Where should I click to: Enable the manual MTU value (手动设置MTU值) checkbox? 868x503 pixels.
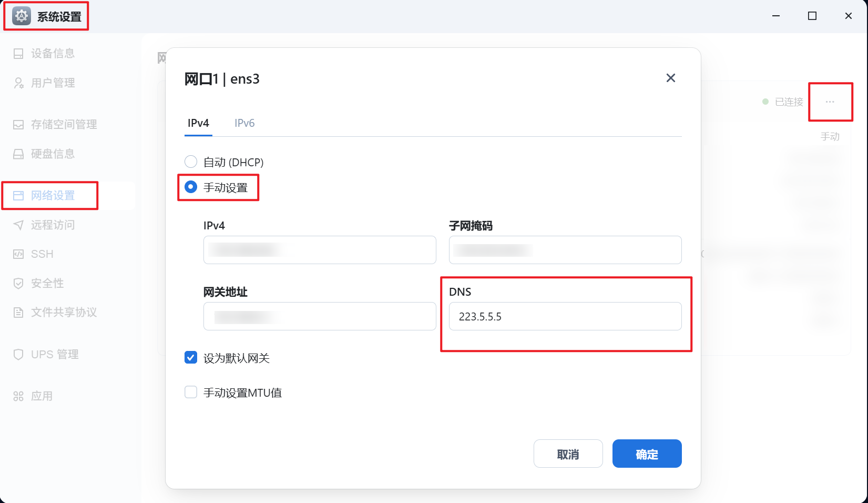pyautogui.click(x=191, y=392)
